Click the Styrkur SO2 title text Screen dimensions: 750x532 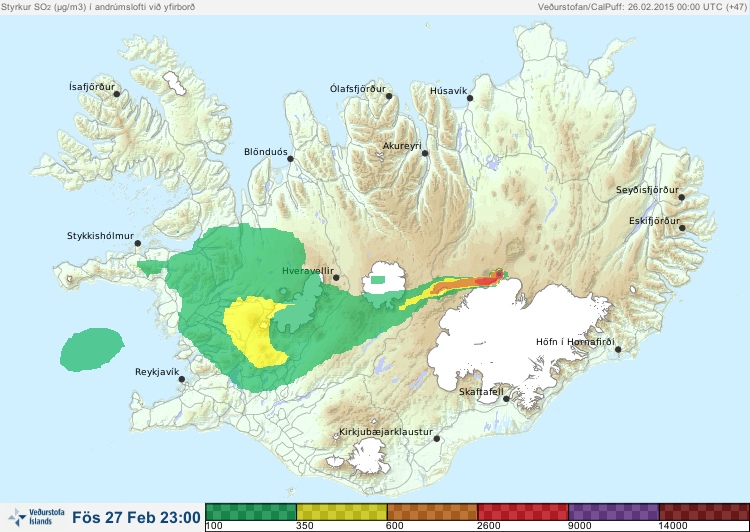[x=98, y=7]
